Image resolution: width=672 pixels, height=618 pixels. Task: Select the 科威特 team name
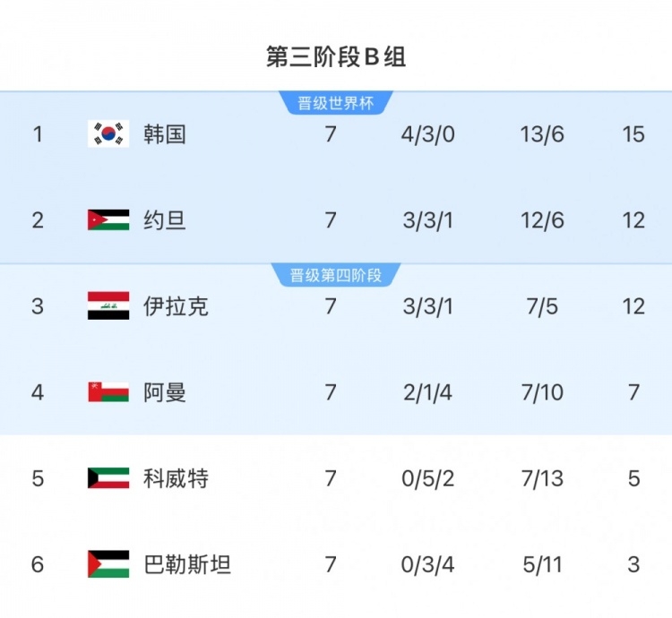tap(176, 478)
